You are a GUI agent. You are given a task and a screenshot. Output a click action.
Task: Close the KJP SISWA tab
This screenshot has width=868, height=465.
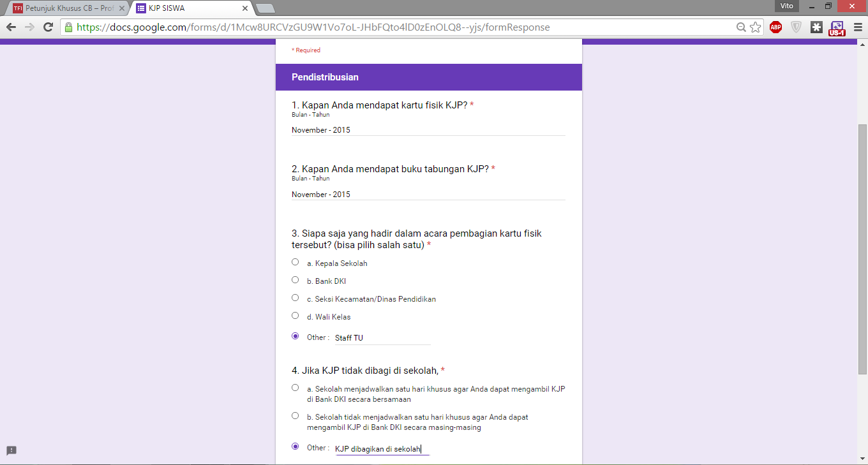[244, 8]
